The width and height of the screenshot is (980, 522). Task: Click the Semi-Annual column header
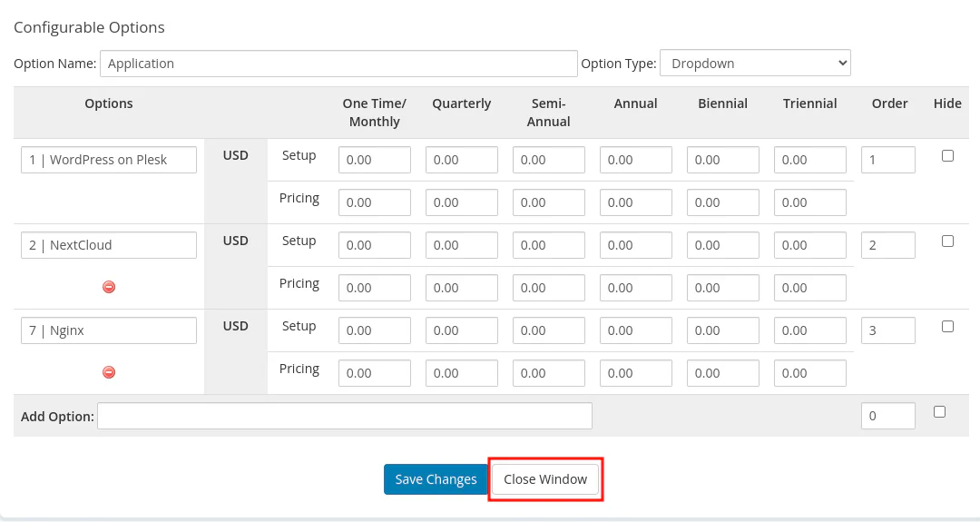point(549,113)
